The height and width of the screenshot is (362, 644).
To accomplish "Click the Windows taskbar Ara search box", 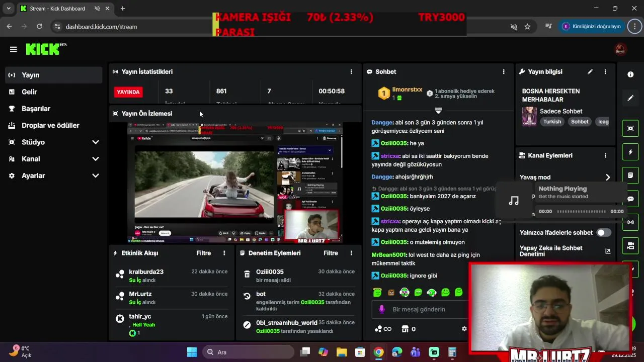I will [x=249, y=352].
